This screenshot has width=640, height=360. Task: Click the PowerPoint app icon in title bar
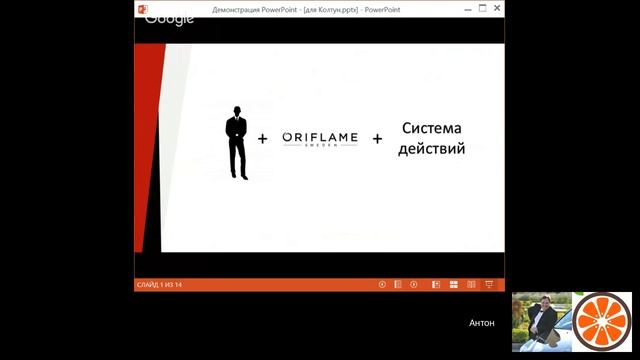point(143,9)
